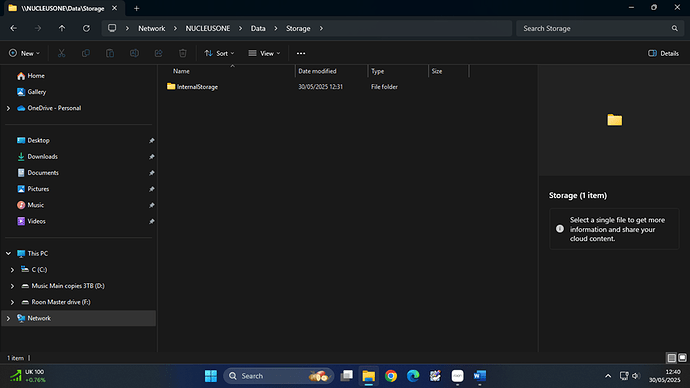Open Gallery in the navigation pane

pos(31,92)
